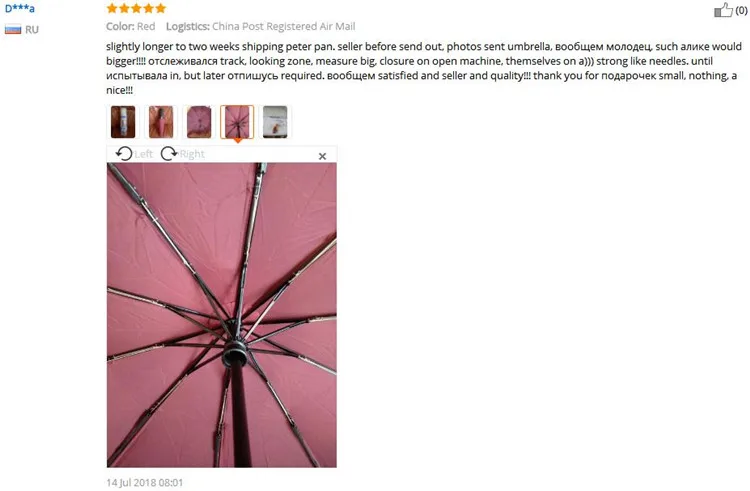Screen dimensions: 750x491
Task: Rotate the photo right using the clockwise arrow
Action: point(169,153)
